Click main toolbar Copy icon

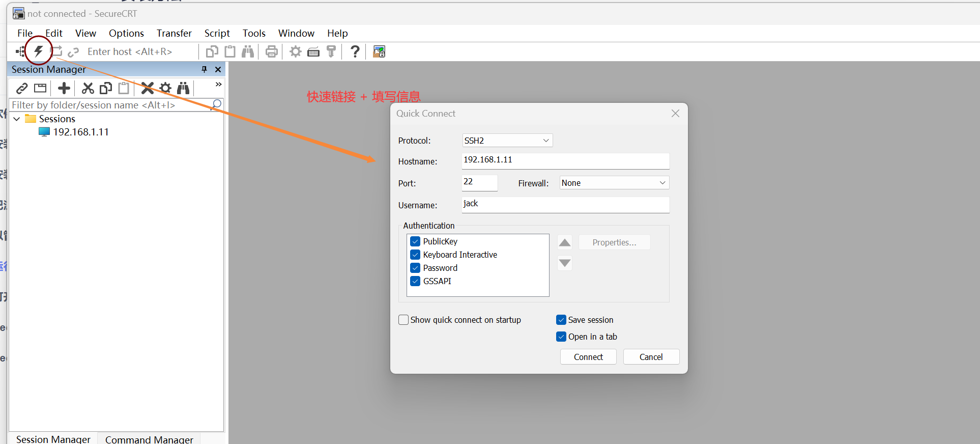point(212,51)
